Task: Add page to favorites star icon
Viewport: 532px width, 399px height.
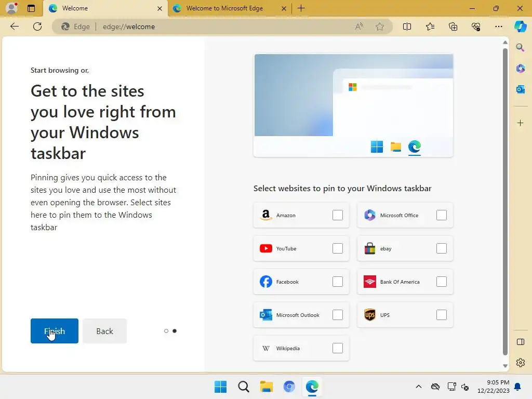Action: [x=380, y=26]
